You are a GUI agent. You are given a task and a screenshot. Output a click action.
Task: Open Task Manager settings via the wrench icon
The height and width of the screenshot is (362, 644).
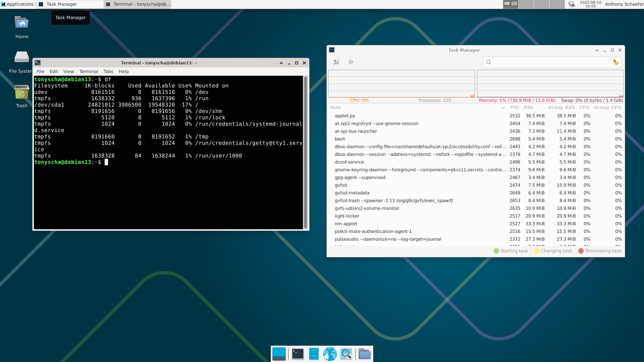(x=337, y=62)
